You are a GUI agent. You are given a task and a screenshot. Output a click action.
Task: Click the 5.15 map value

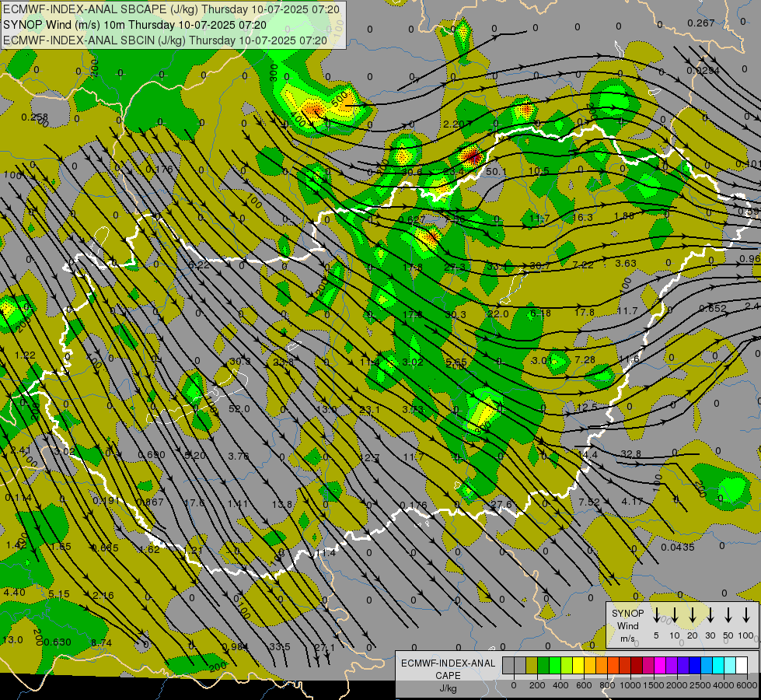(59, 593)
